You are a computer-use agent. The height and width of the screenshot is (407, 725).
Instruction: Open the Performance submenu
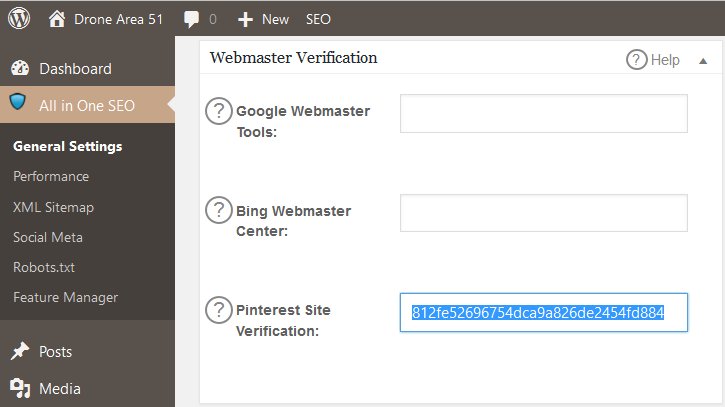[x=51, y=176]
